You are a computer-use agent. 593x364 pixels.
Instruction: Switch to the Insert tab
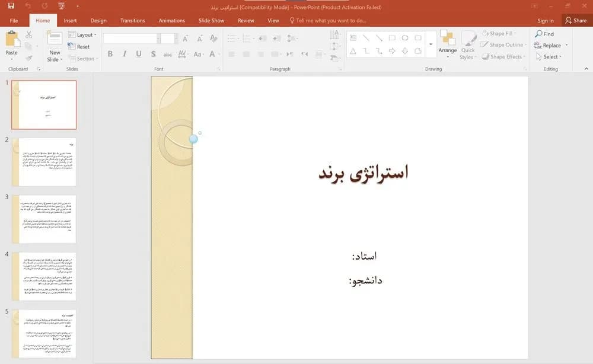[x=70, y=20]
